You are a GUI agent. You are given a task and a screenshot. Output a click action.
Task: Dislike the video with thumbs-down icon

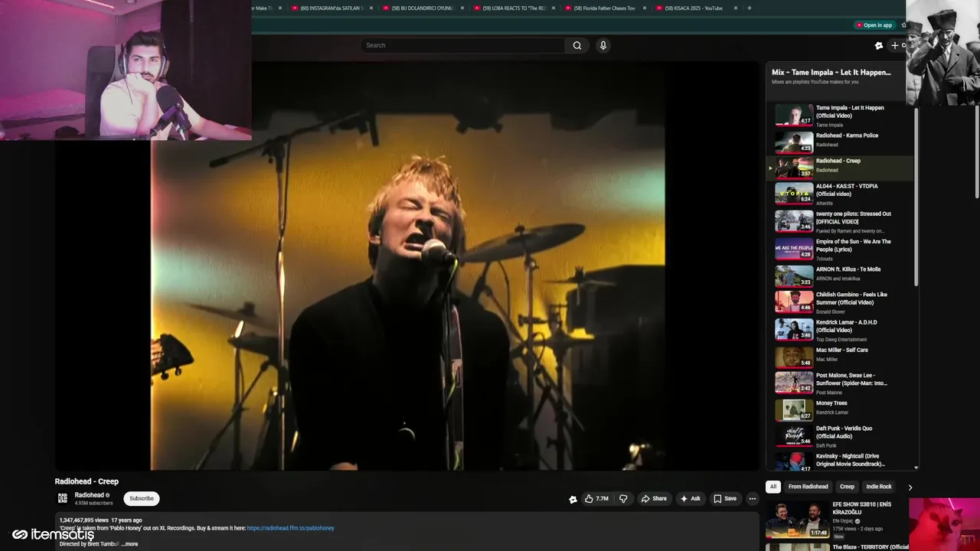pyautogui.click(x=623, y=499)
